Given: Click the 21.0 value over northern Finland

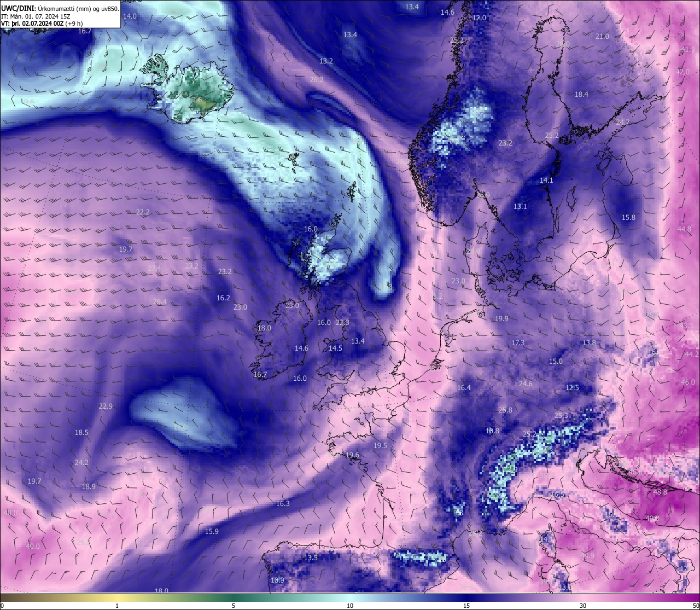Looking at the screenshot, I should coord(602,36).
